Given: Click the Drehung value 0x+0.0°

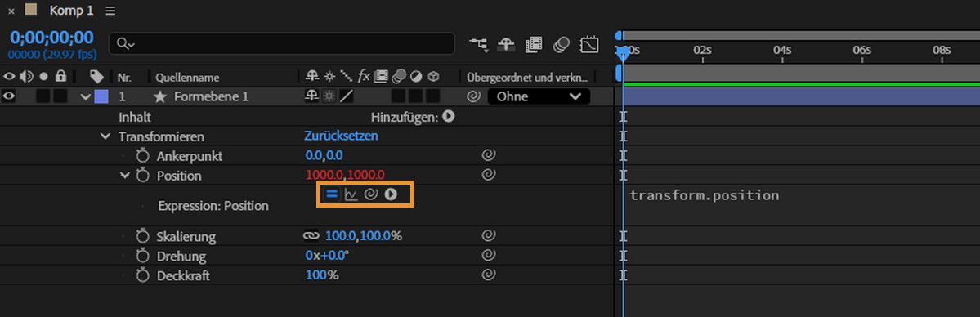Looking at the screenshot, I should point(327,255).
